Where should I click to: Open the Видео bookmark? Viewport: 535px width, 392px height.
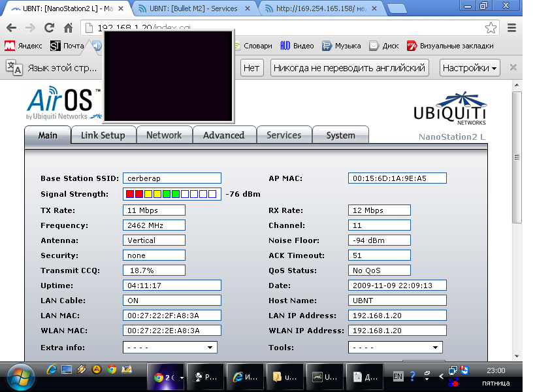click(x=297, y=46)
